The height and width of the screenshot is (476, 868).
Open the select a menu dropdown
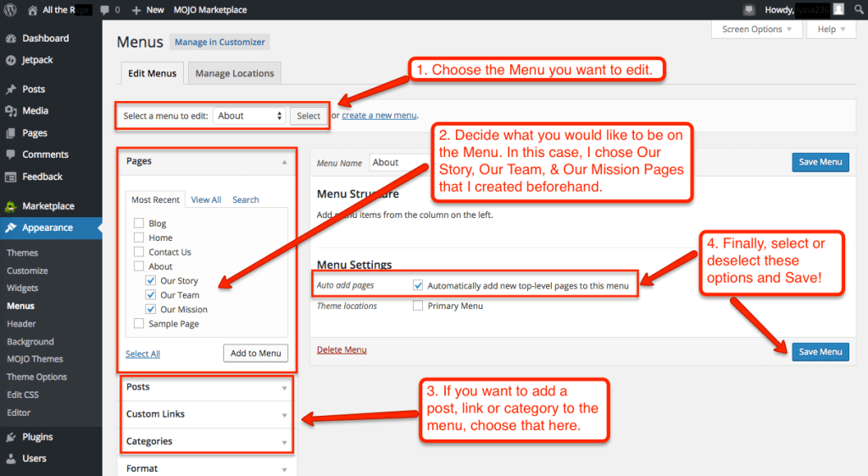point(249,115)
